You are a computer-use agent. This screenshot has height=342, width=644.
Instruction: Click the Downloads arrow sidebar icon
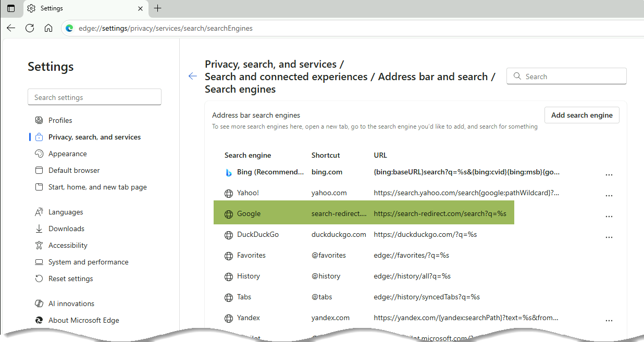click(39, 229)
